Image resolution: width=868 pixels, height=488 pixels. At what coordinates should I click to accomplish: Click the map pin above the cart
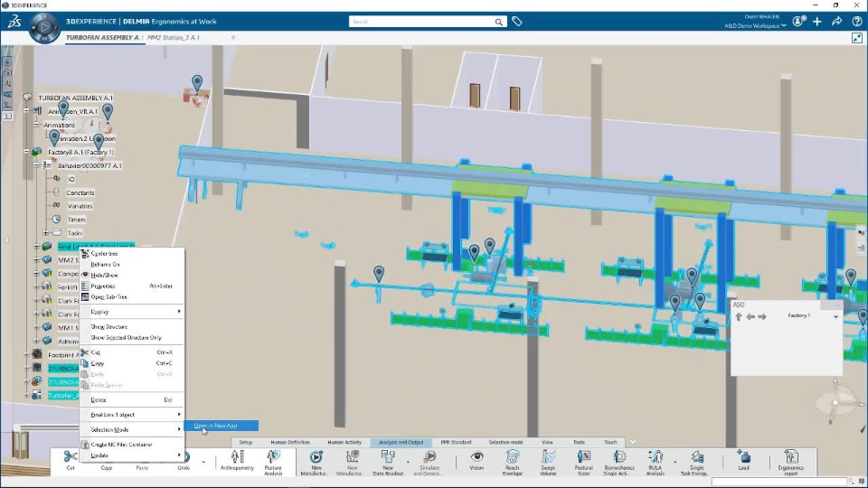click(197, 83)
